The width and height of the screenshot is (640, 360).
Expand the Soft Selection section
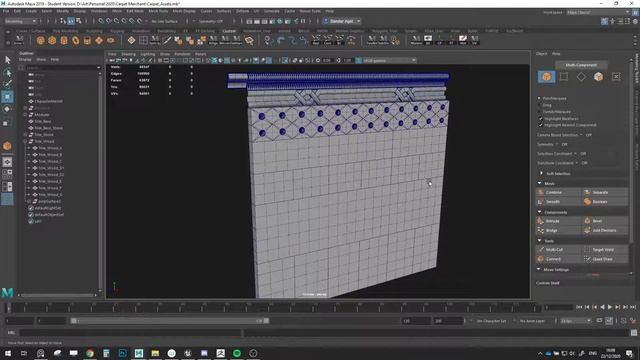click(541, 173)
